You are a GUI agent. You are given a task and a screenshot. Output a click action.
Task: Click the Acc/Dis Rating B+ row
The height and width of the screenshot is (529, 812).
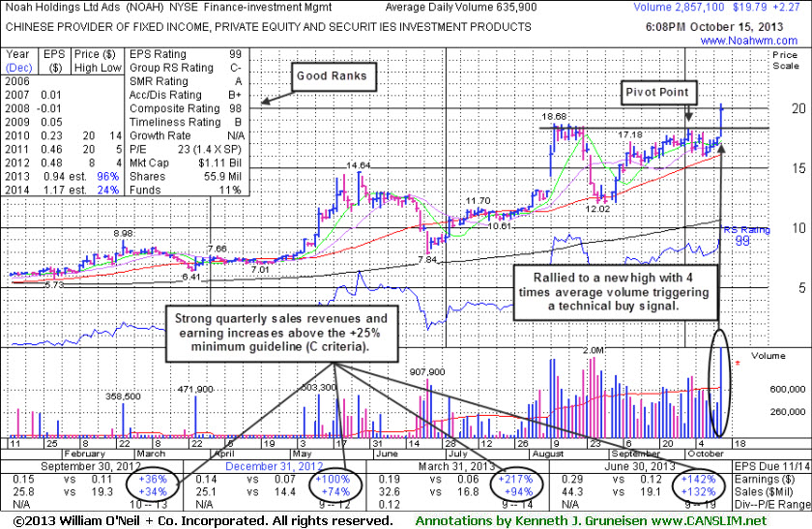click(186, 95)
